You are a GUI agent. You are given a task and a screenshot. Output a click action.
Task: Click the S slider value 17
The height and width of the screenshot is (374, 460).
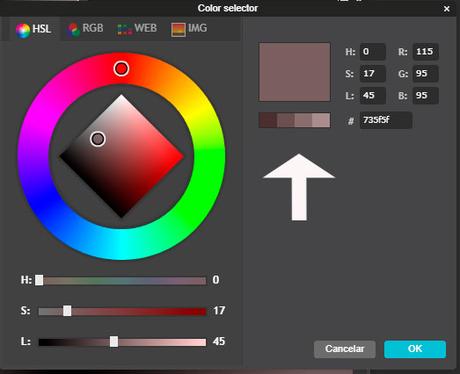pos(219,311)
